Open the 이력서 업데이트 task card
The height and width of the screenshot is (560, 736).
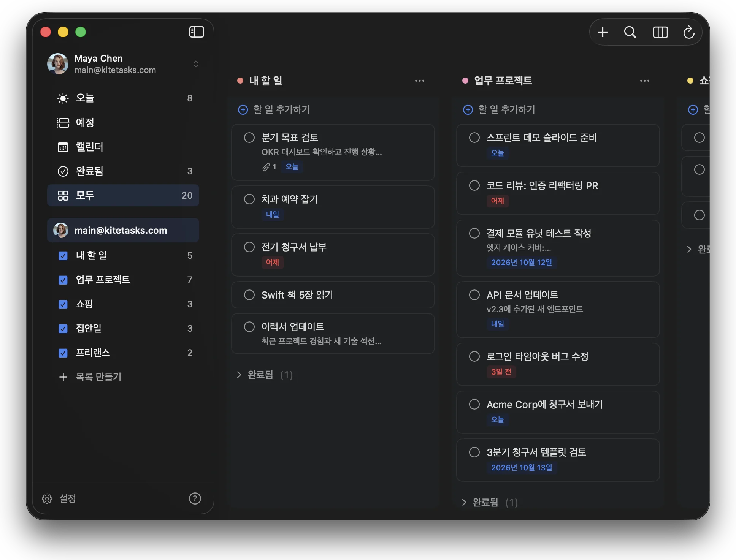click(x=333, y=334)
